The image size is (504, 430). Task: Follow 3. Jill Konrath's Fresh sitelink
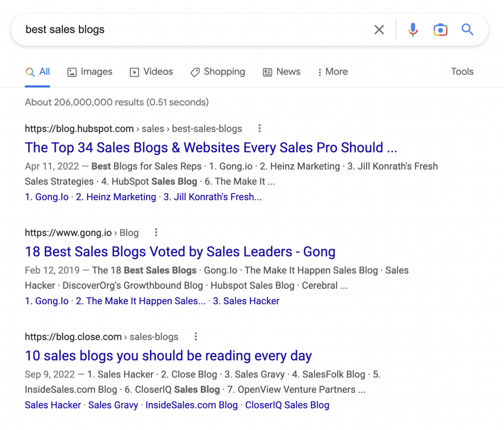[213, 197]
